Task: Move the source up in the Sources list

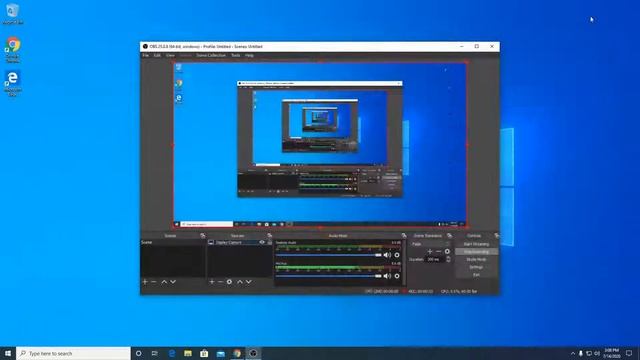Action: (240, 282)
